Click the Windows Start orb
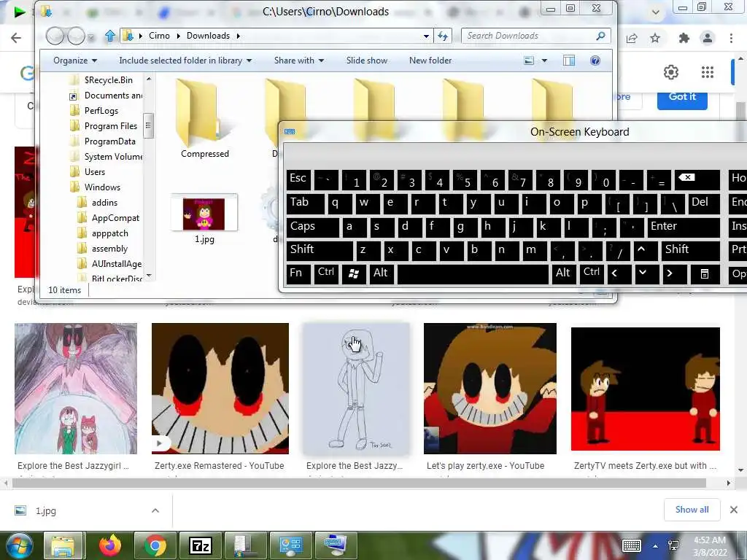Screen dimensions: 747x560 [x=19, y=545]
